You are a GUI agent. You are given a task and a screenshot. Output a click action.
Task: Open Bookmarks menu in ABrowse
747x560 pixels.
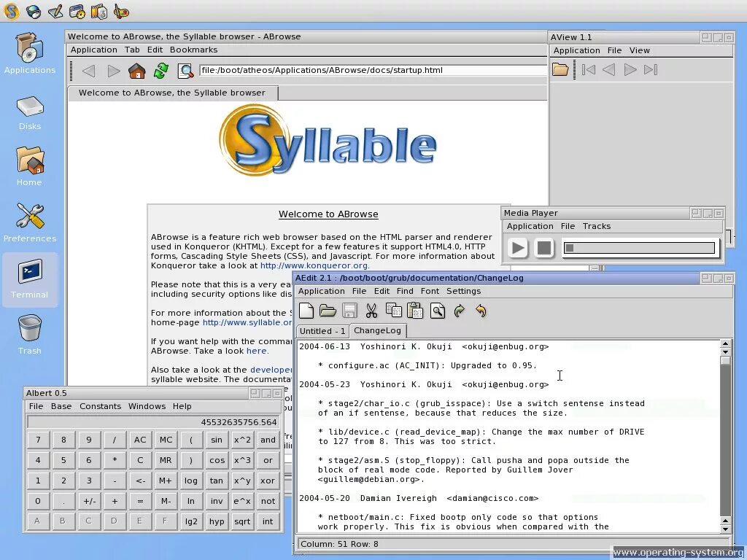193,50
